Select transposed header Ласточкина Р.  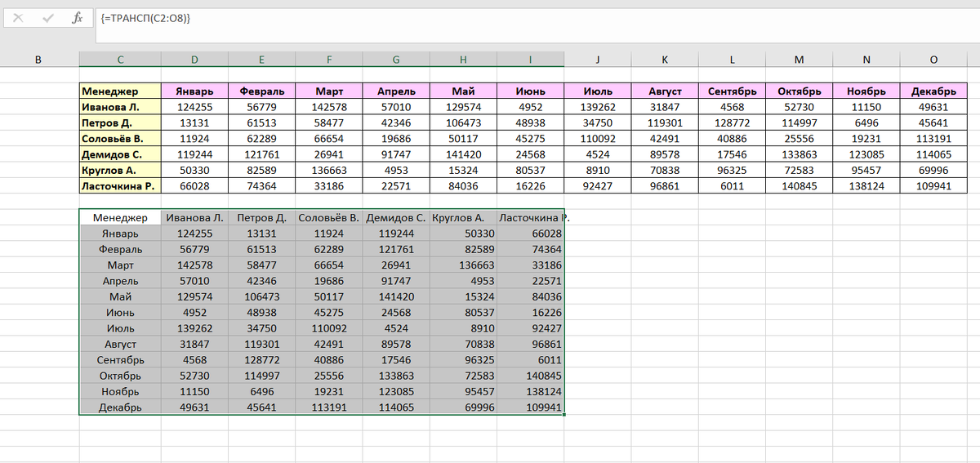530,218
